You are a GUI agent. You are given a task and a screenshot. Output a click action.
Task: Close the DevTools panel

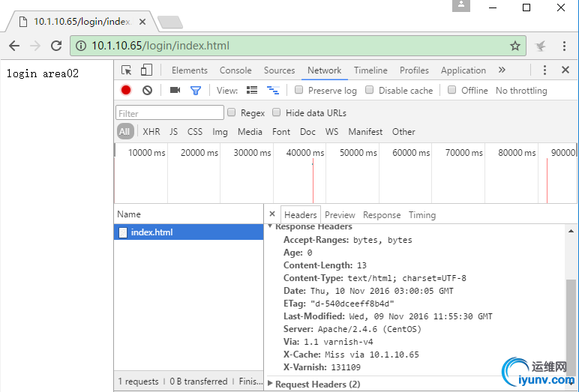click(565, 70)
